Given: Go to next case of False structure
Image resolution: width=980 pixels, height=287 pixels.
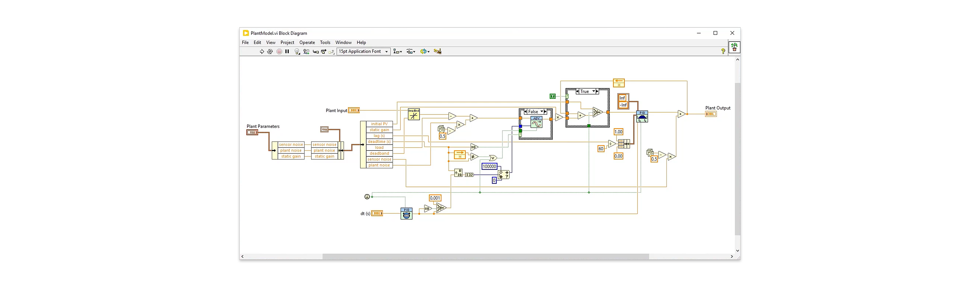Looking at the screenshot, I should point(546,112).
